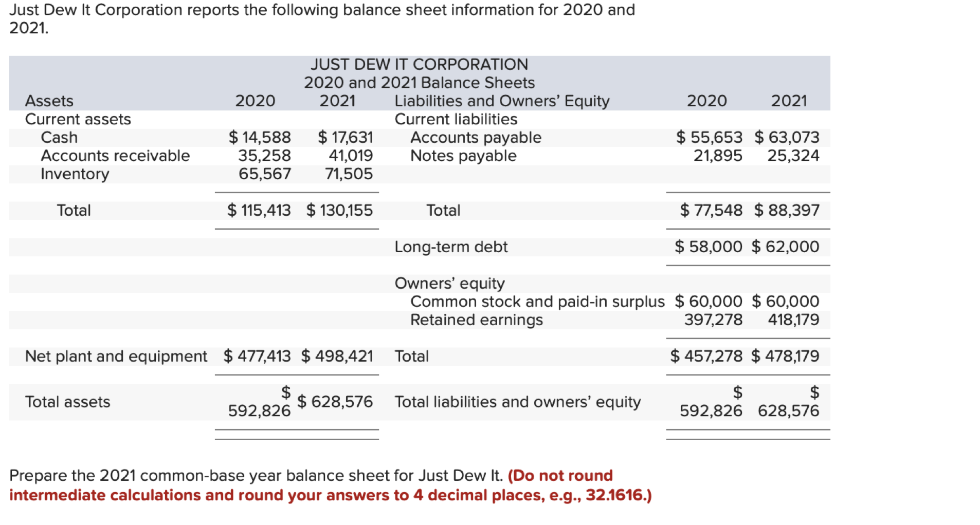
Task: Click the Current liabilities section label
Action: tap(455, 119)
